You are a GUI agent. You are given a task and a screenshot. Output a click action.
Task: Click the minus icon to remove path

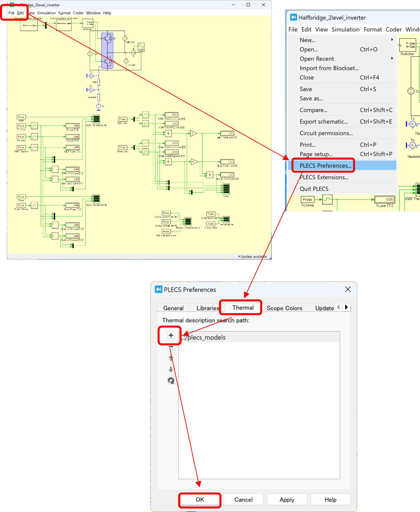[x=171, y=347]
